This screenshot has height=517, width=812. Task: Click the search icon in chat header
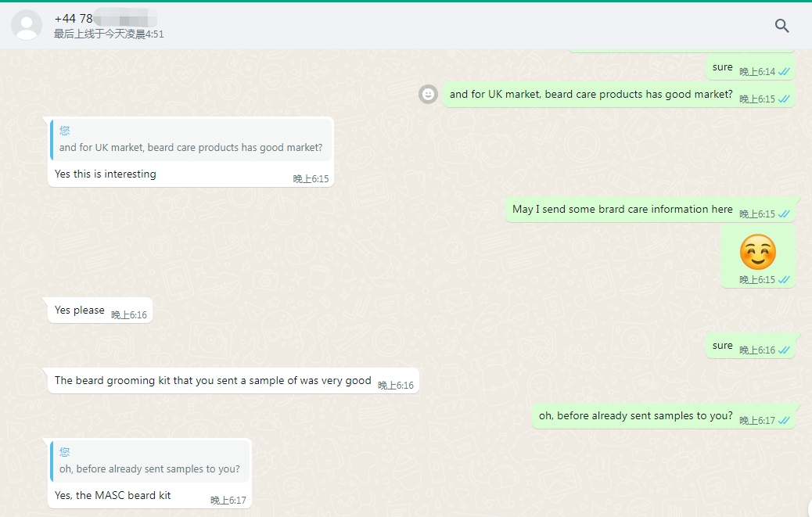coord(781,26)
